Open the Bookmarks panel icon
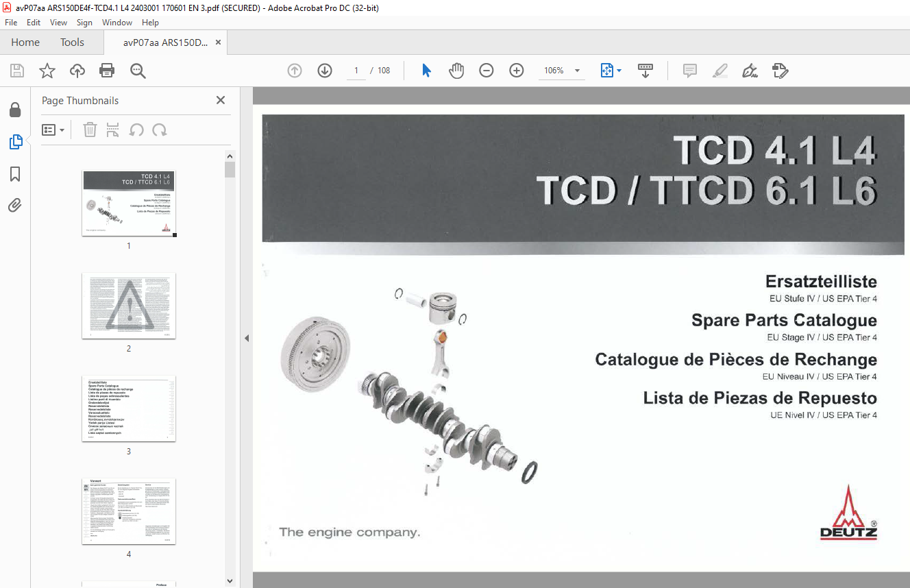Screen dimensions: 910x588 pyautogui.click(x=15, y=174)
